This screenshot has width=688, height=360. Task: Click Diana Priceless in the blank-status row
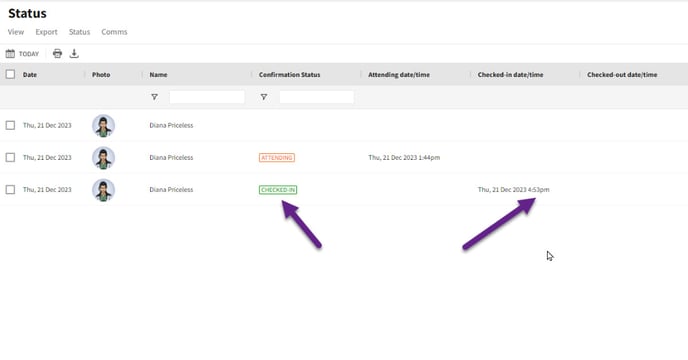pyautogui.click(x=171, y=125)
